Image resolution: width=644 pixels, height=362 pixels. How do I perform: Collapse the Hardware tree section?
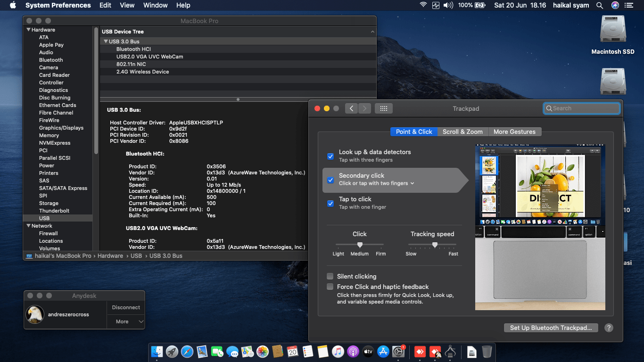pos(28,30)
